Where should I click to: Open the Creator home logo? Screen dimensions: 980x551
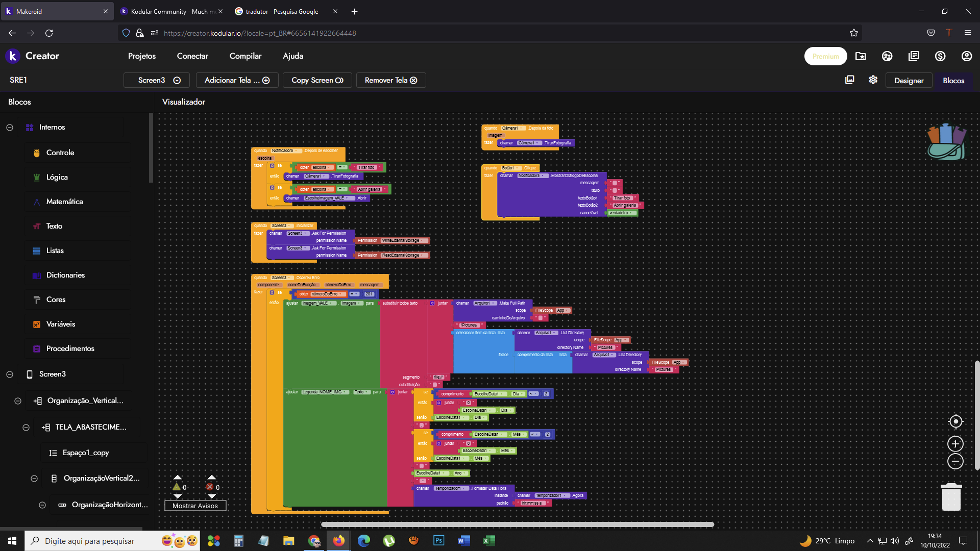[x=33, y=56]
